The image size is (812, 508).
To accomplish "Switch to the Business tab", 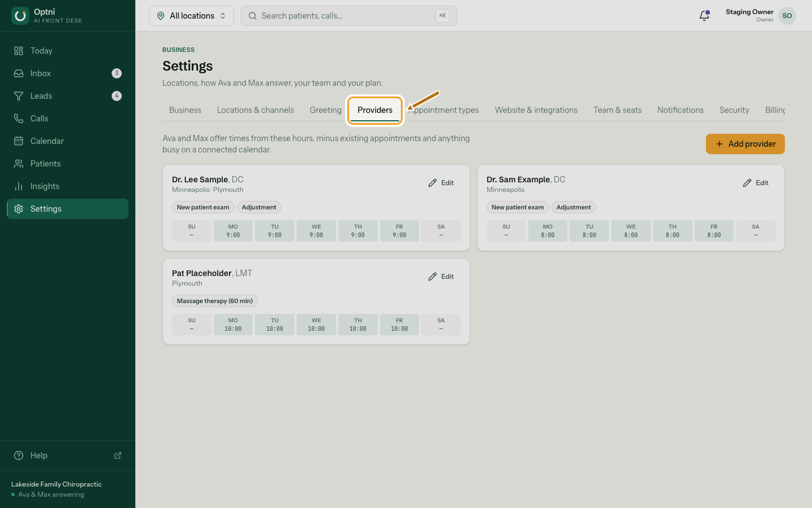I will click(x=185, y=110).
